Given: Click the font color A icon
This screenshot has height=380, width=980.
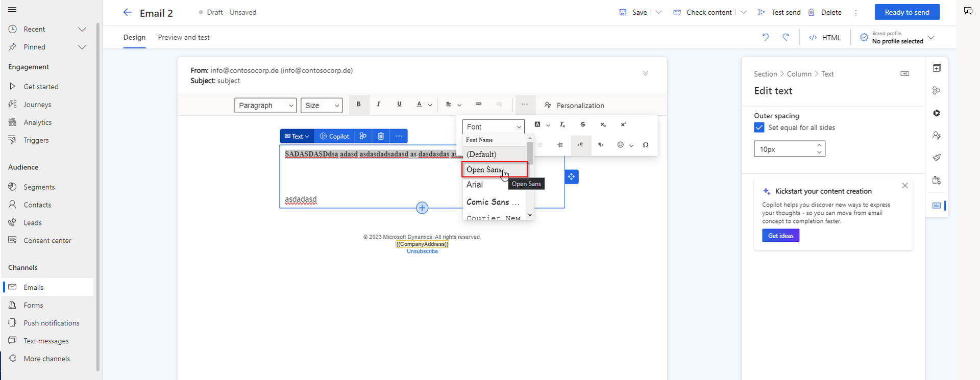Looking at the screenshot, I should 419,105.
